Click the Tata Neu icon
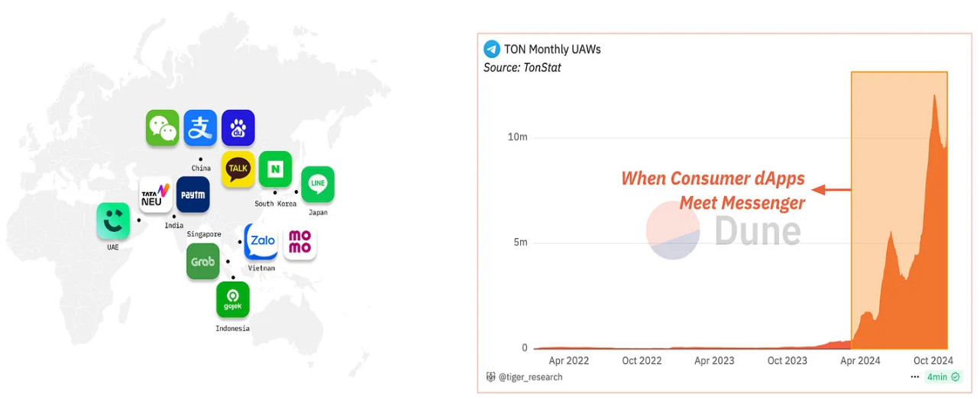 [x=156, y=195]
